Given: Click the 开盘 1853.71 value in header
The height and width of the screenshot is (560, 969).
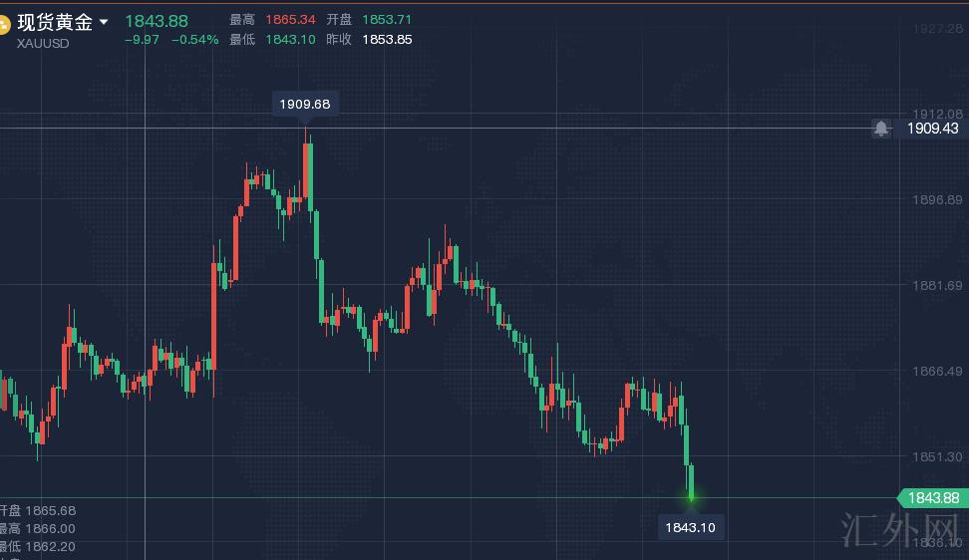Looking at the screenshot, I should (x=388, y=20).
